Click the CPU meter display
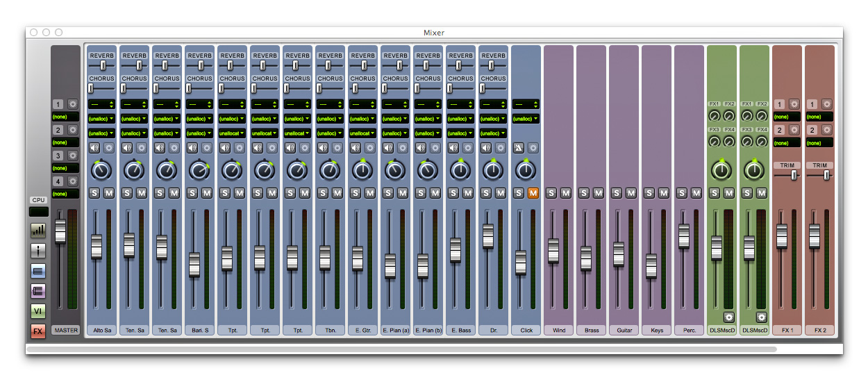The image size is (868, 382). click(38, 212)
